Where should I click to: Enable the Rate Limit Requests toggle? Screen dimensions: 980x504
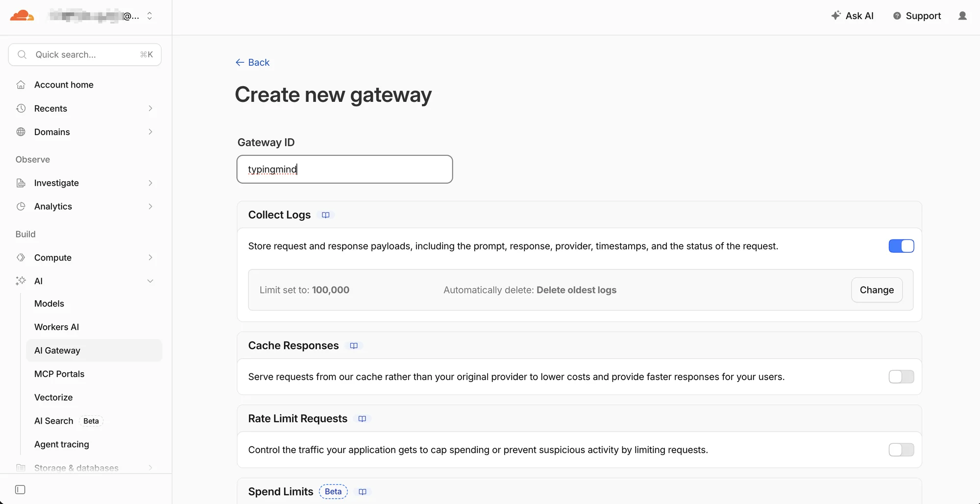pos(902,450)
